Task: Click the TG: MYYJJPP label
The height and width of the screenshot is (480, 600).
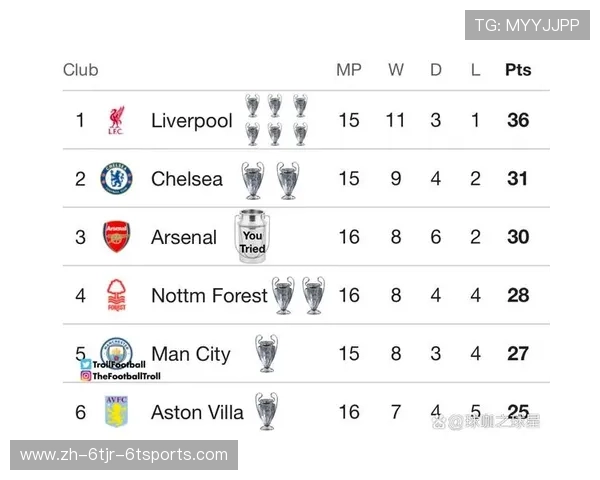Action: tap(527, 25)
